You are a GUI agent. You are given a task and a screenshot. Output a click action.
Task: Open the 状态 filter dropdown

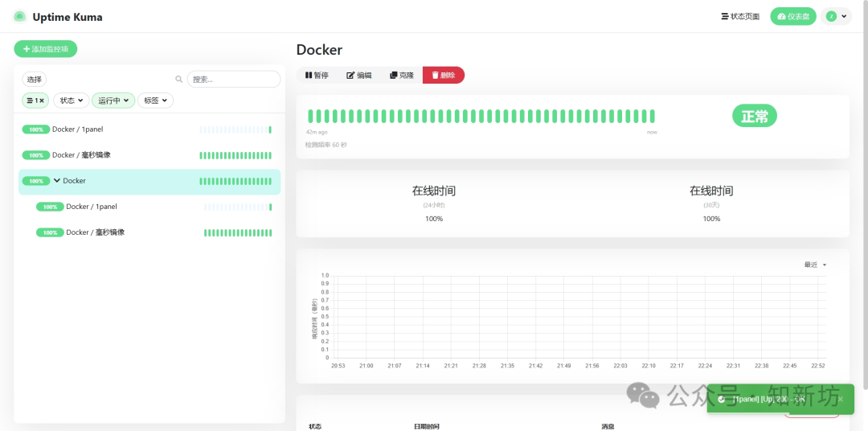click(71, 101)
